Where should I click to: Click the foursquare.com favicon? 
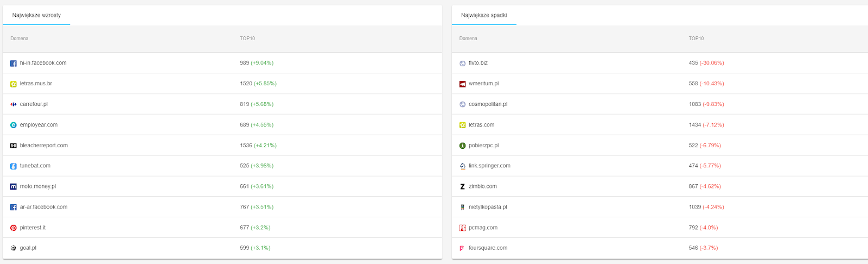tap(462, 248)
